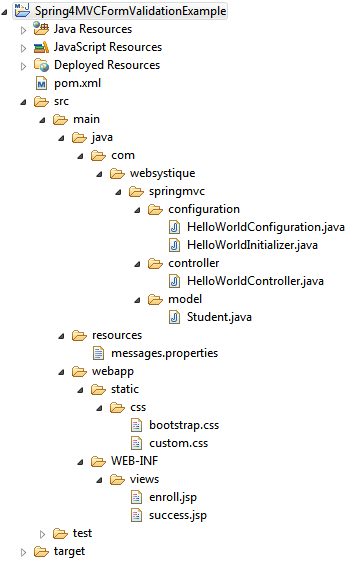Image resolution: width=364 pixels, height=561 pixels.
Task: Expand the test folder arrow
Action: point(42,535)
